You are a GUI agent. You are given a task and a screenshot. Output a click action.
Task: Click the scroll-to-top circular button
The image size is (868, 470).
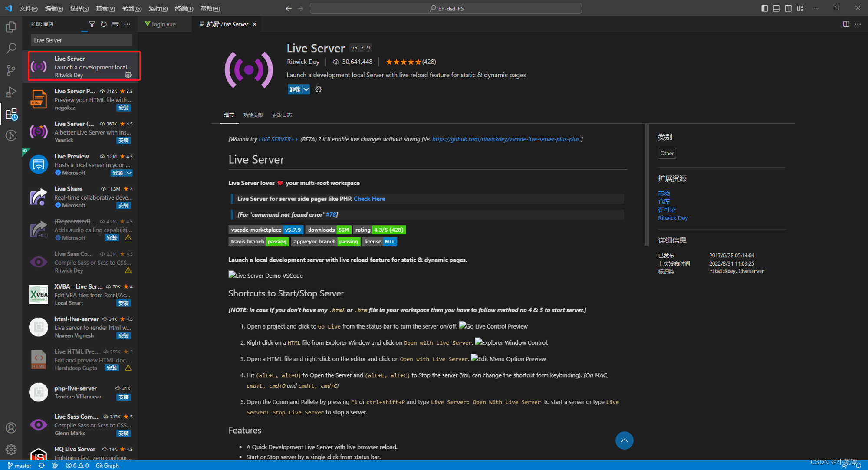624,440
